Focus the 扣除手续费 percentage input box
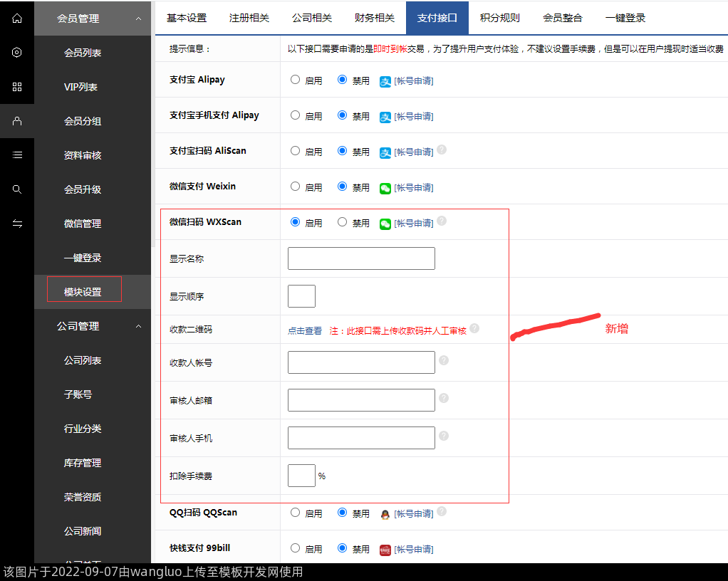728x581 pixels. click(301, 476)
